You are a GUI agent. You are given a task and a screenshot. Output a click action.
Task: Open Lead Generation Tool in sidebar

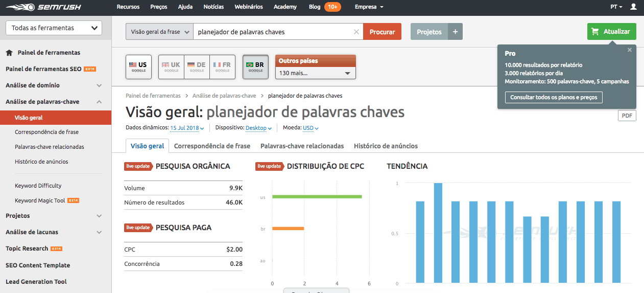36,282
